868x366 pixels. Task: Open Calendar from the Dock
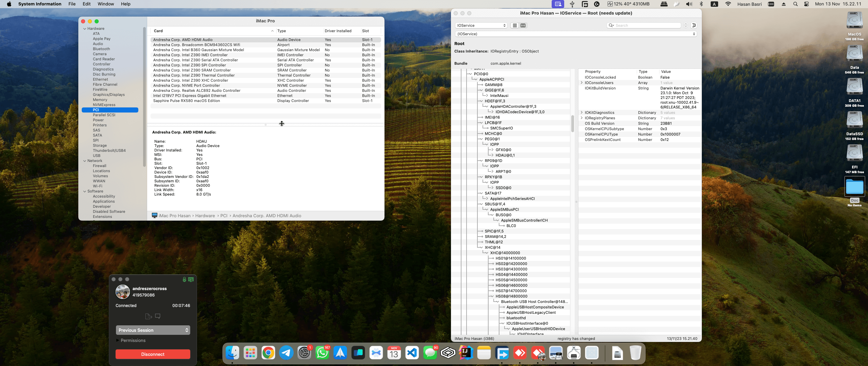(x=394, y=353)
